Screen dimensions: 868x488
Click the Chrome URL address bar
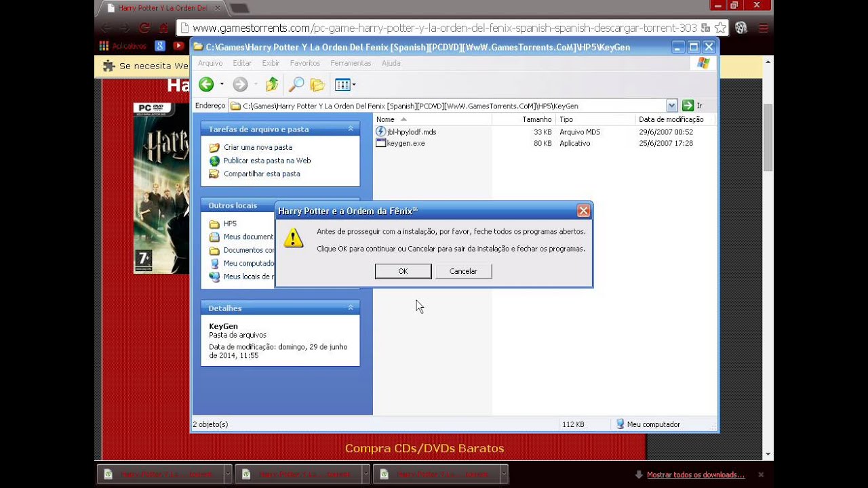pyautogui.click(x=443, y=28)
